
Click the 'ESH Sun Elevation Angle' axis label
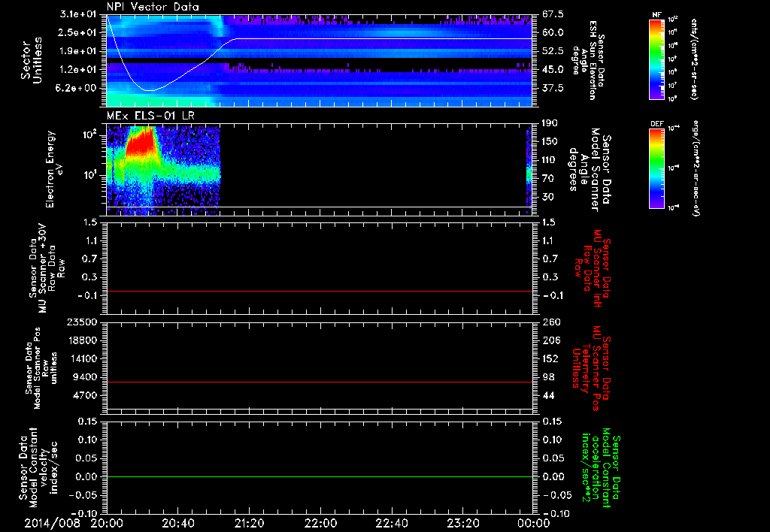point(588,60)
